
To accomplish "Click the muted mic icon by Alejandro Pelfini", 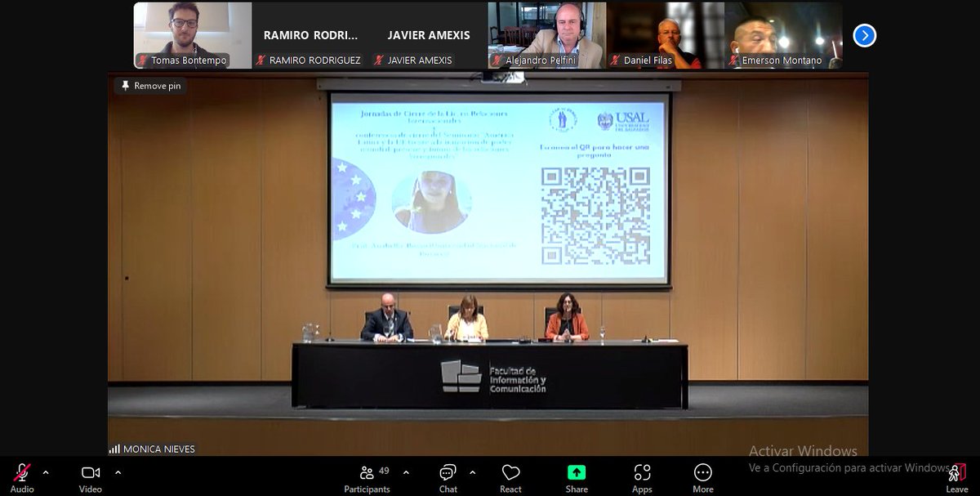I will tap(497, 60).
